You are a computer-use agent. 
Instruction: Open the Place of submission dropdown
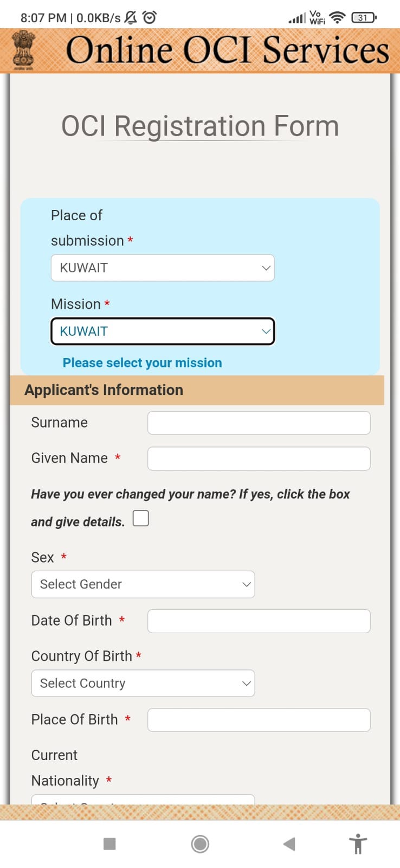pos(162,267)
